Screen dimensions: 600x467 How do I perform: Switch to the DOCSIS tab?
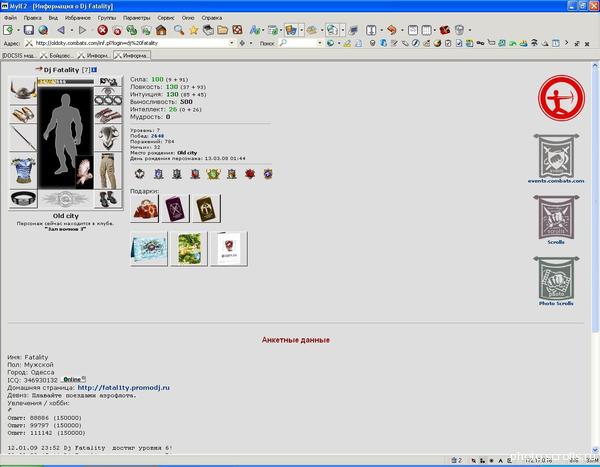pyautogui.click(x=19, y=56)
